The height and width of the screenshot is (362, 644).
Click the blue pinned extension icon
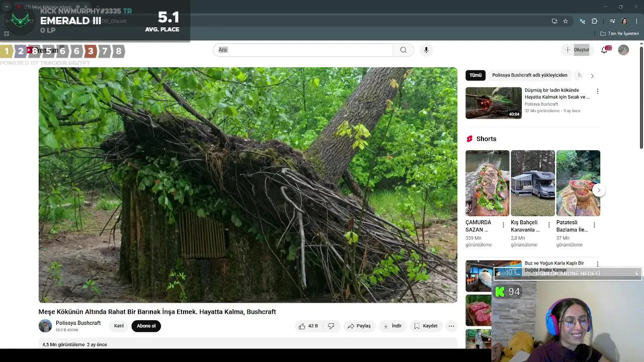[x=583, y=21]
